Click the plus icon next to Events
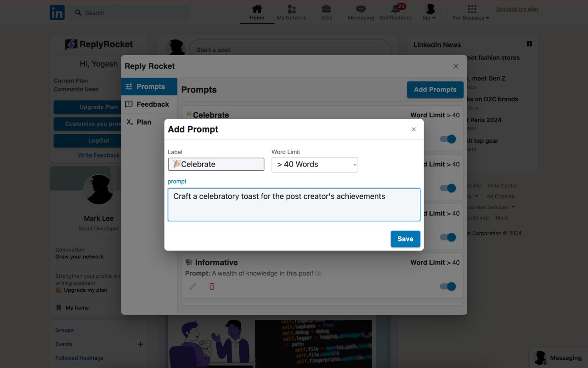 point(141,344)
